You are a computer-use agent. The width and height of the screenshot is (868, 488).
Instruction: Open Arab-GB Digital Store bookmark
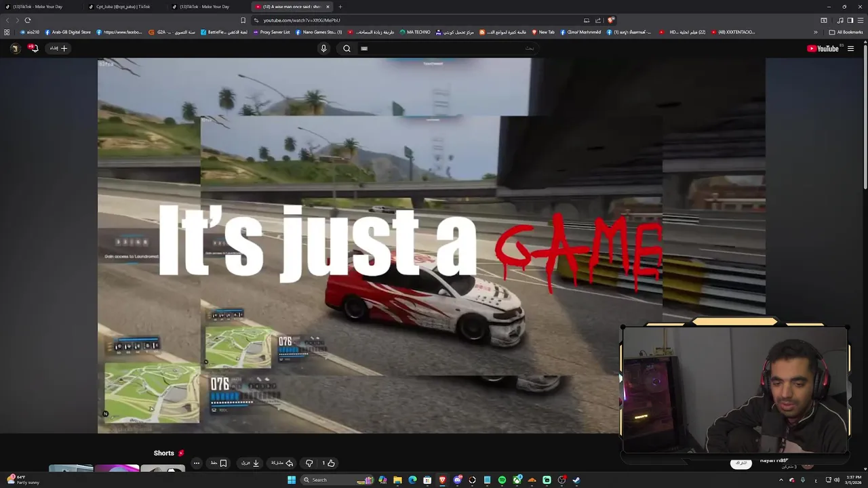pos(68,32)
